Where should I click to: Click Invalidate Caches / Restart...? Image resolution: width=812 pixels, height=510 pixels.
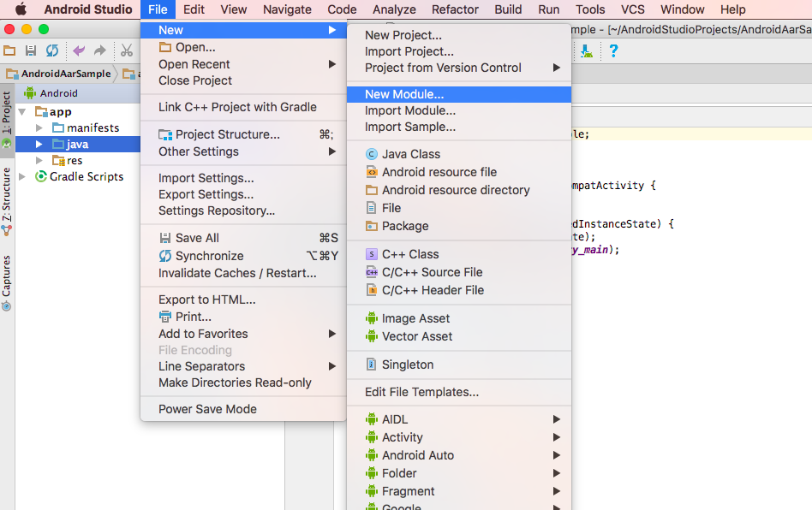(243, 273)
